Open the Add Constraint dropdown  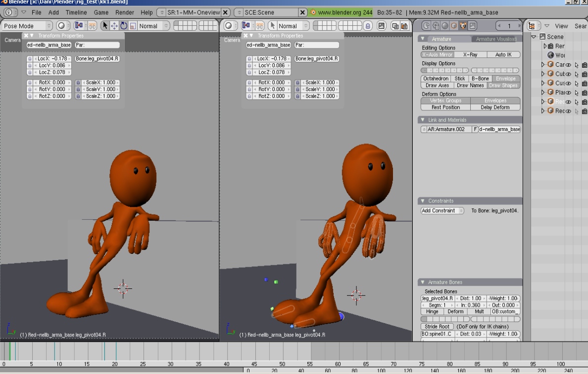coord(442,211)
